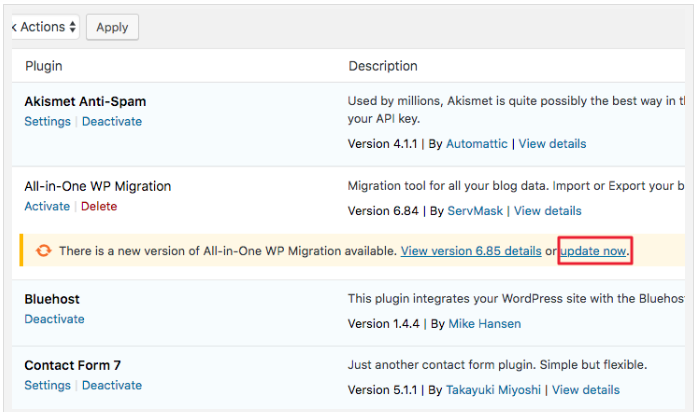This screenshot has height=412, width=697.
Task: Delete All-in-One WP Migration plugin
Action: [99, 207]
